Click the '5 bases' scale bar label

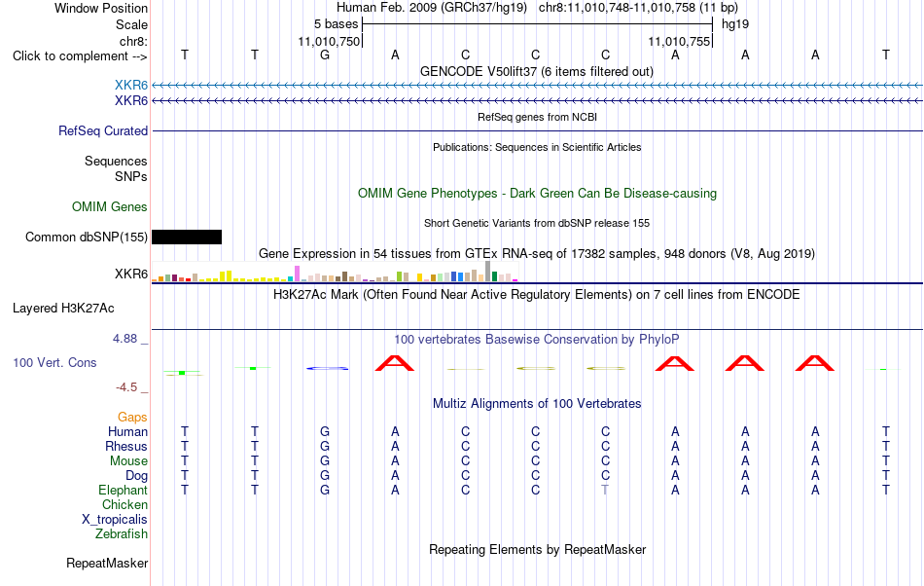336,24
